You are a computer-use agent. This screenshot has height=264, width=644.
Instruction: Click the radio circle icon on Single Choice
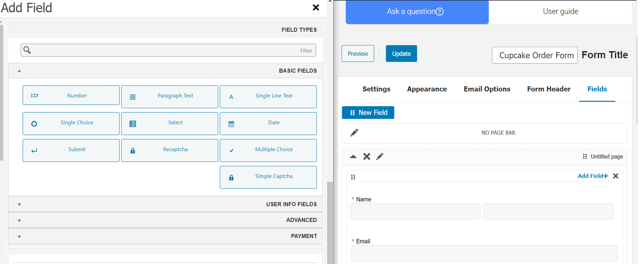coord(34,124)
